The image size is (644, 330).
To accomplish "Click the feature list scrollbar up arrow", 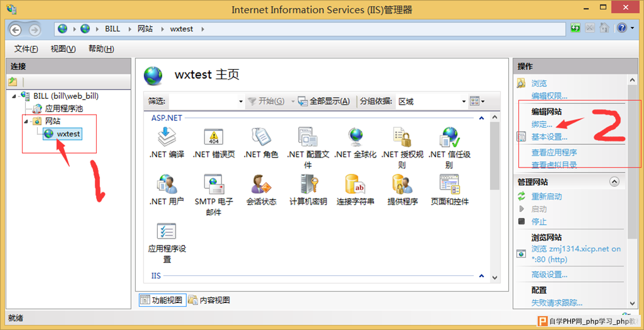I will coord(494,117).
